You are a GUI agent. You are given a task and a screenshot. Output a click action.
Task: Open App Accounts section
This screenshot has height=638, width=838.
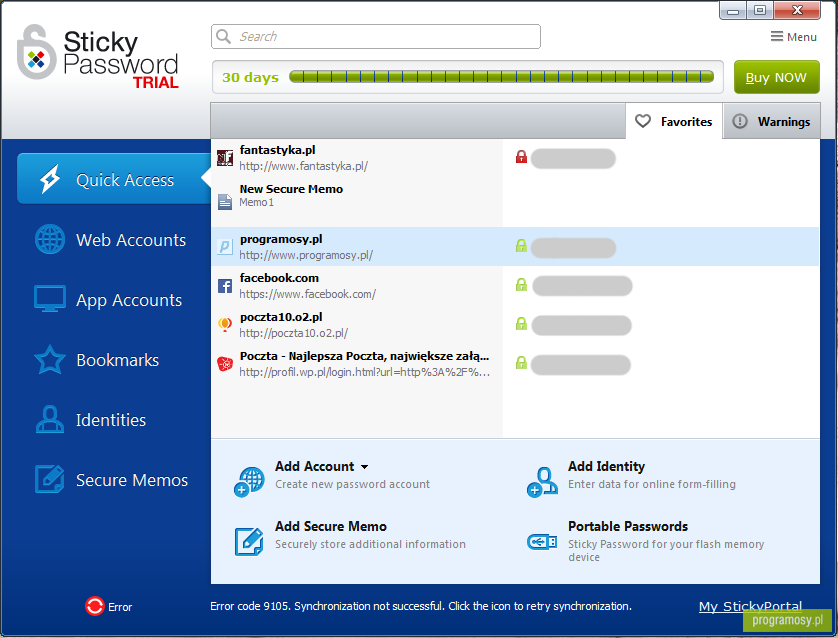[108, 300]
